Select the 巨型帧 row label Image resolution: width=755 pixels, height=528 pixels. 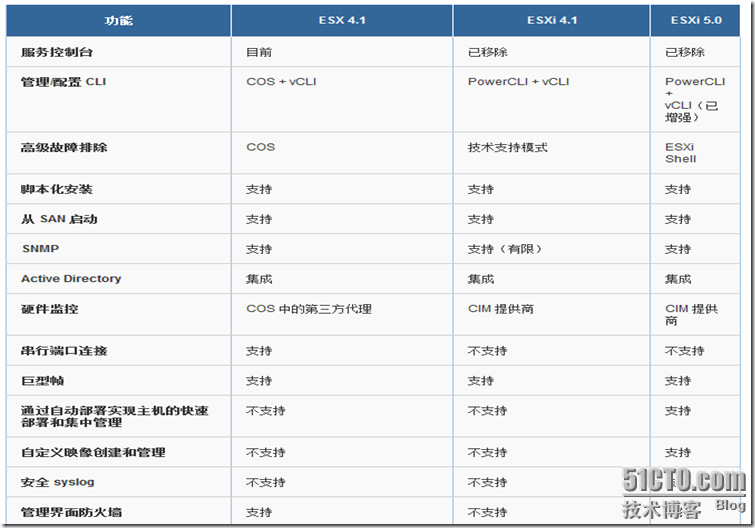tap(42, 381)
